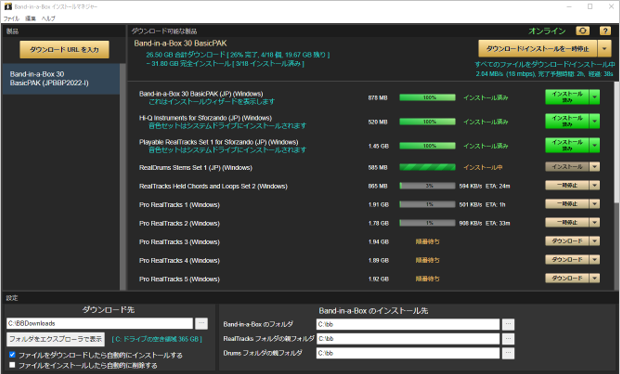The image size is (620, 374).
Task: Open the help question mark icon
Action: [x=605, y=31]
